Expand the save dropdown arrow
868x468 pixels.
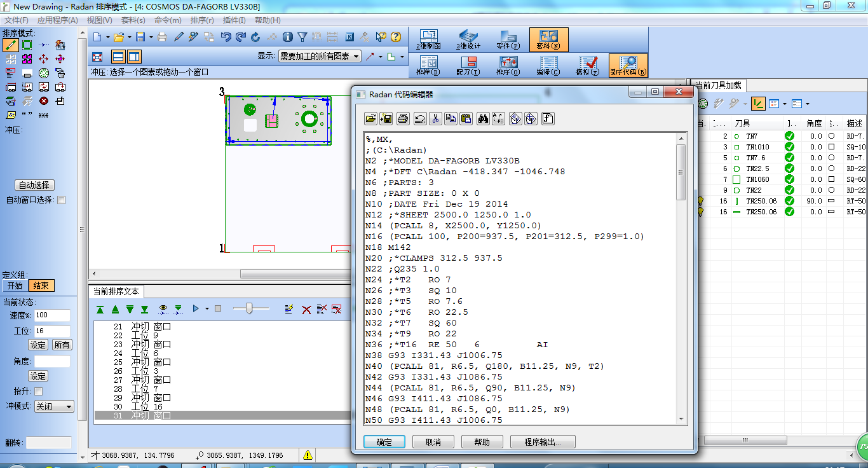click(151, 37)
